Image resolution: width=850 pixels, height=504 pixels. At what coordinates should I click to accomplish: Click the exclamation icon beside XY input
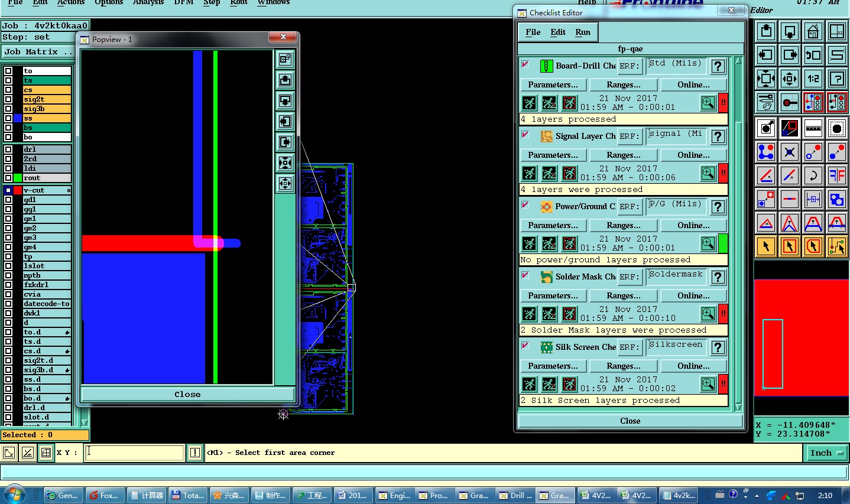195,453
